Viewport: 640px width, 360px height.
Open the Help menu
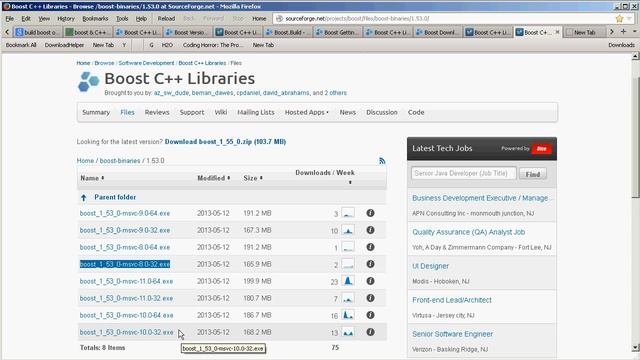click(x=141, y=18)
